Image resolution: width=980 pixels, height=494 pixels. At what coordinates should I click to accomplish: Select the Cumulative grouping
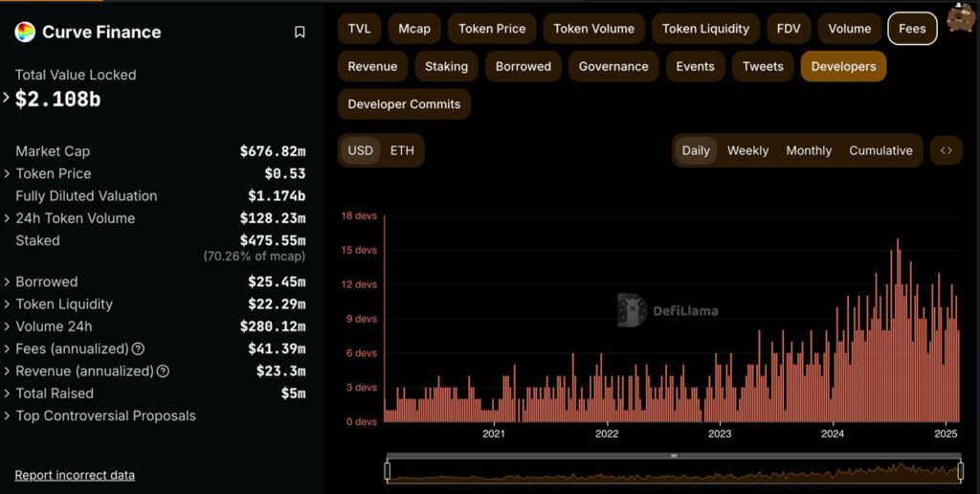[x=880, y=150]
